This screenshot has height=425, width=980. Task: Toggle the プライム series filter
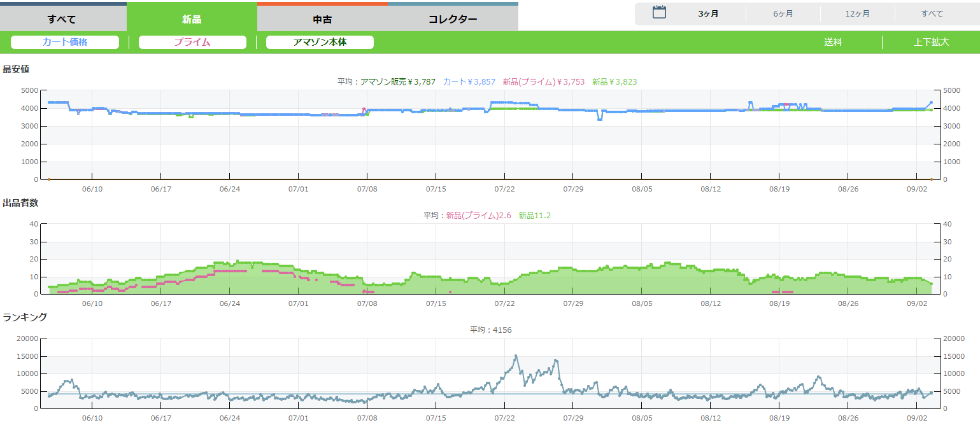192,42
